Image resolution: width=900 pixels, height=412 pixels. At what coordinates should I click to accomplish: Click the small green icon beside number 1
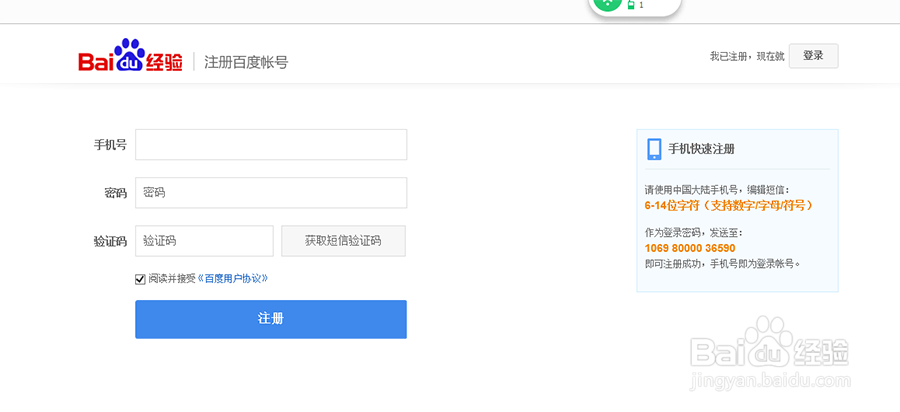point(631,5)
